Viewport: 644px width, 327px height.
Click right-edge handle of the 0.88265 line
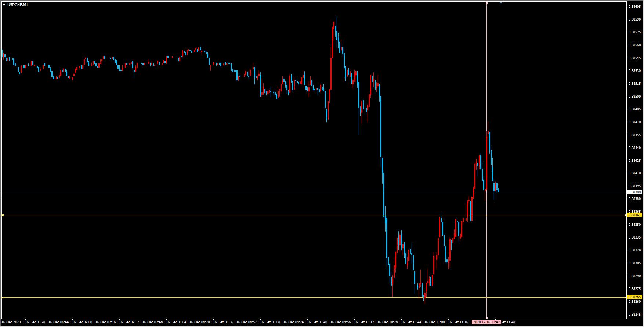pos(625,297)
